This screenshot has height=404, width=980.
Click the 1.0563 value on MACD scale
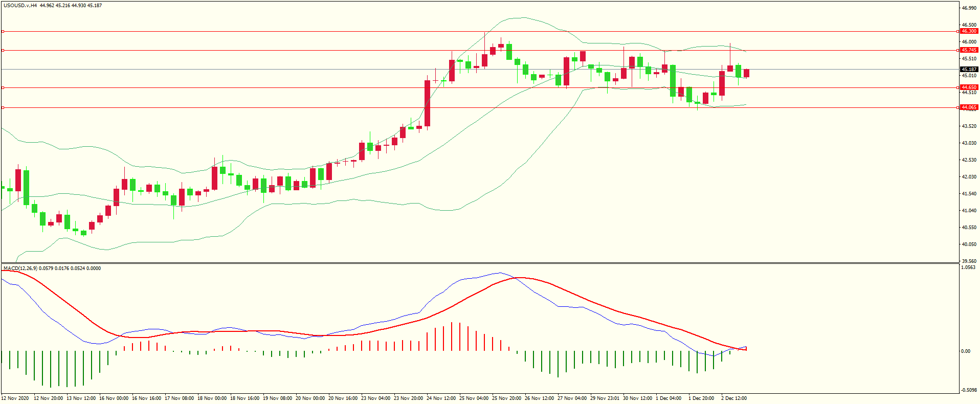click(x=968, y=267)
